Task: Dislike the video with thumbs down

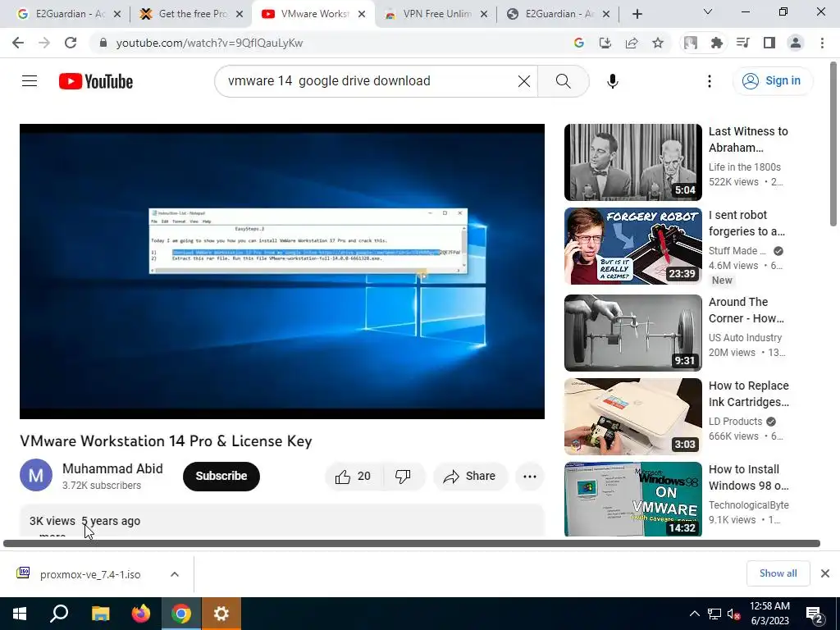Action: (x=403, y=476)
